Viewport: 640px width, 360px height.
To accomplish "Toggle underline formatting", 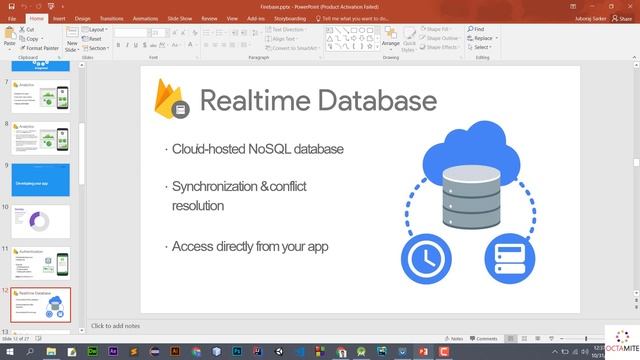I will point(136,45).
